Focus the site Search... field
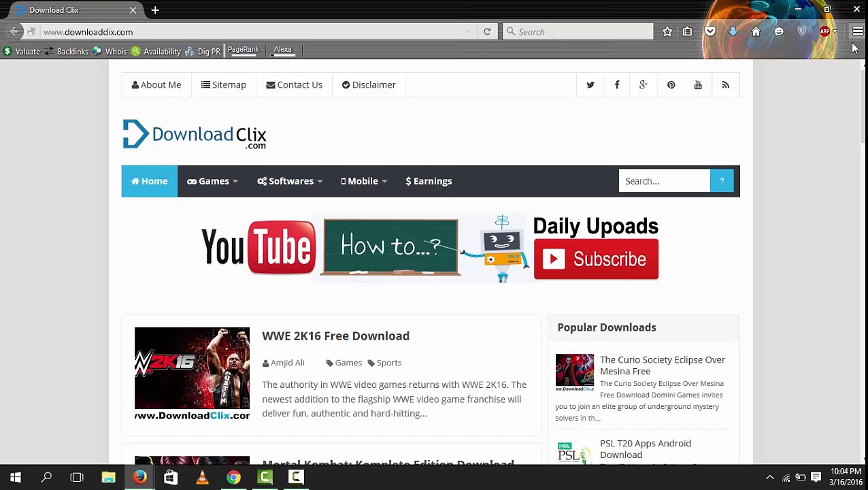Image resolution: width=868 pixels, height=490 pixels. [x=665, y=181]
